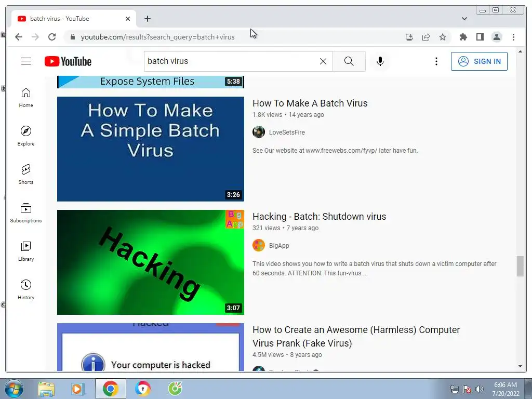The width and height of the screenshot is (532, 399).
Task: Open History in sidebar
Action: coord(26,289)
